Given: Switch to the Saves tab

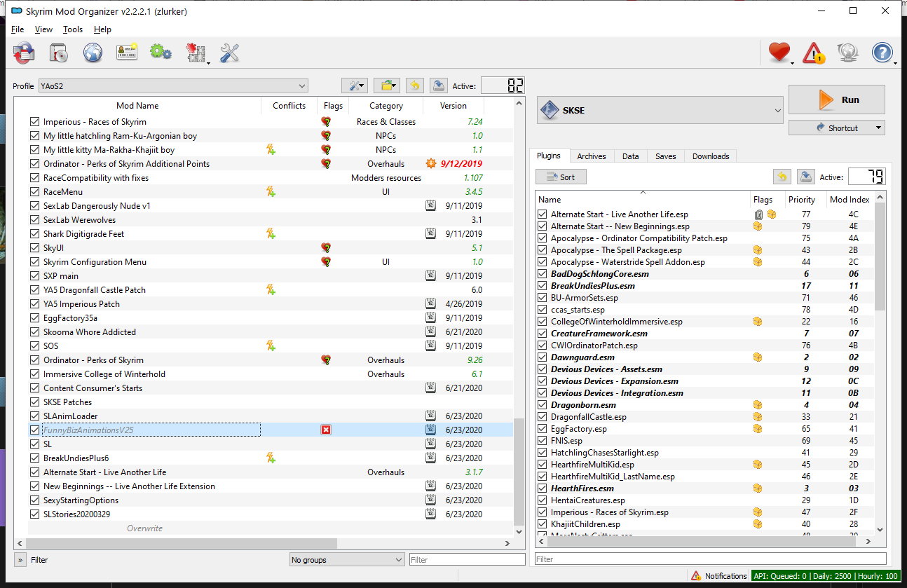Looking at the screenshot, I should point(665,156).
